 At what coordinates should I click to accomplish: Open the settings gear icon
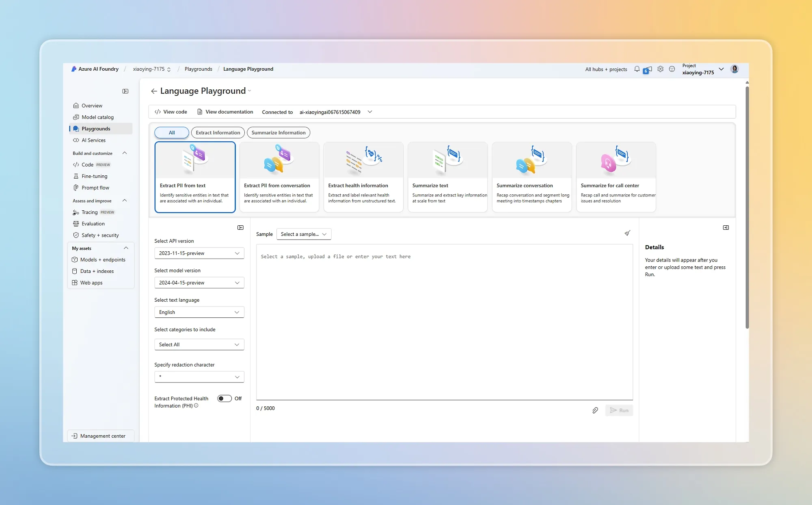[x=661, y=69]
